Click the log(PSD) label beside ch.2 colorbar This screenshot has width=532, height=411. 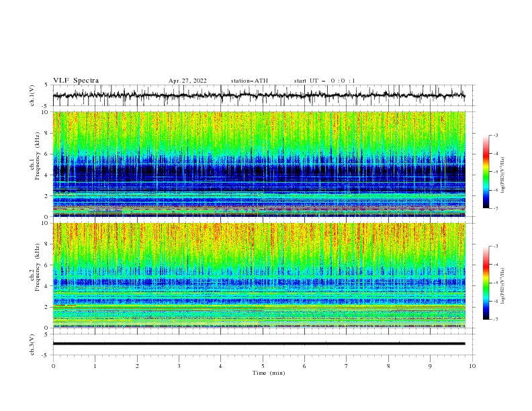click(x=504, y=286)
